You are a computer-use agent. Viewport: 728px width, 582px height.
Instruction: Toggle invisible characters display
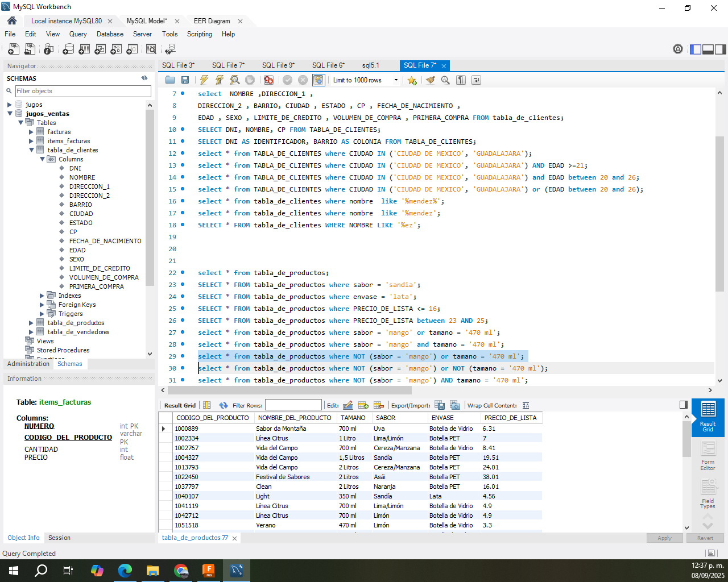pyautogui.click(x=461, y=80)
